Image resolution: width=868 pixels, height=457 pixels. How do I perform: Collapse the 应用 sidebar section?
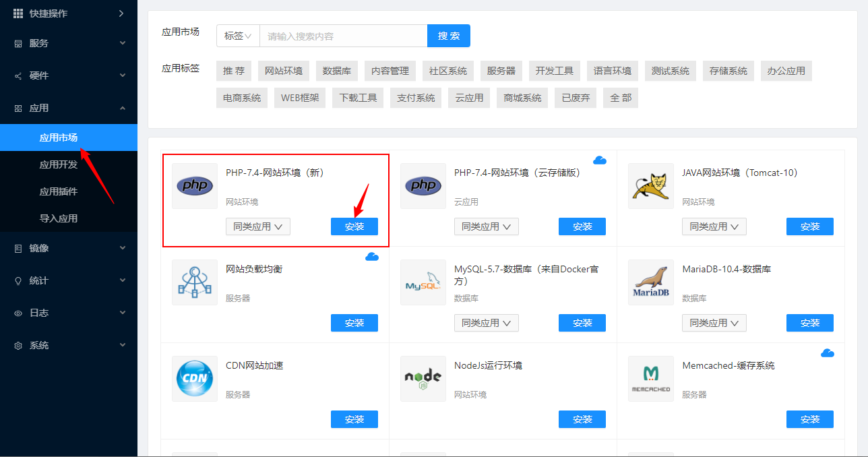click(123, 108)
